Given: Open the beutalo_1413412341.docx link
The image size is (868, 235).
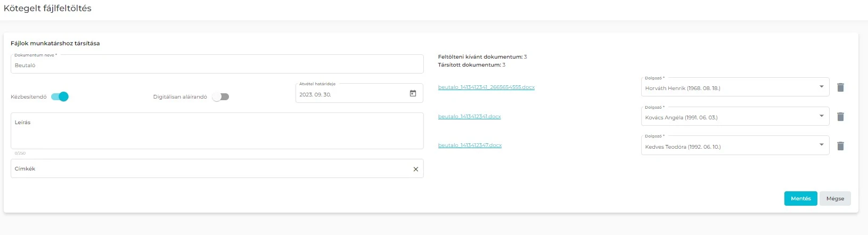Looking at the screenshot, I should tap(469, 117).
